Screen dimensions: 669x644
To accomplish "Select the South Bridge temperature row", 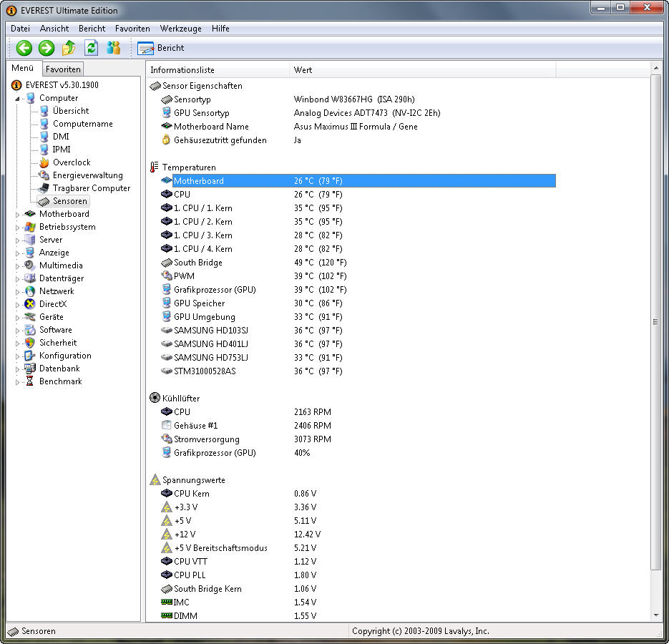I will pos(197,263).
